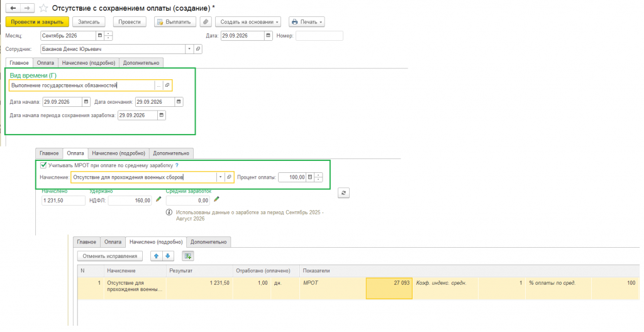Click the info icon about earnings period
This screenshot has height=332, width=644.
169,213
